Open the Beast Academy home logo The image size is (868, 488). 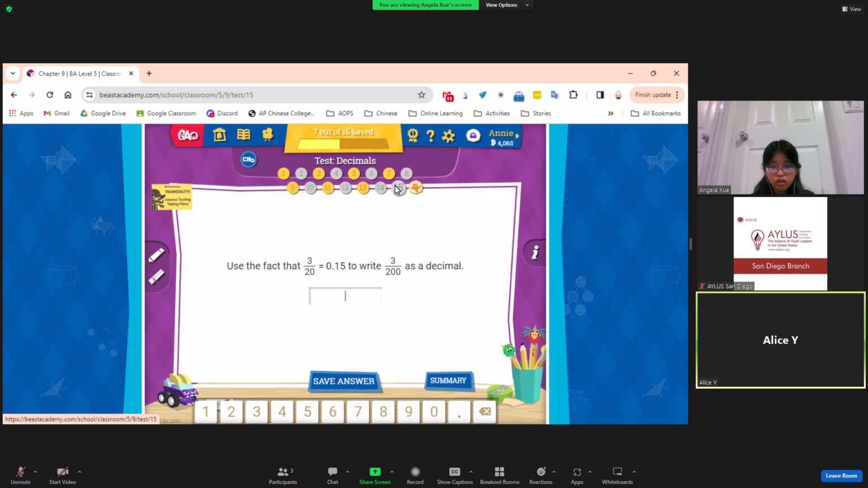coord(188,135)
